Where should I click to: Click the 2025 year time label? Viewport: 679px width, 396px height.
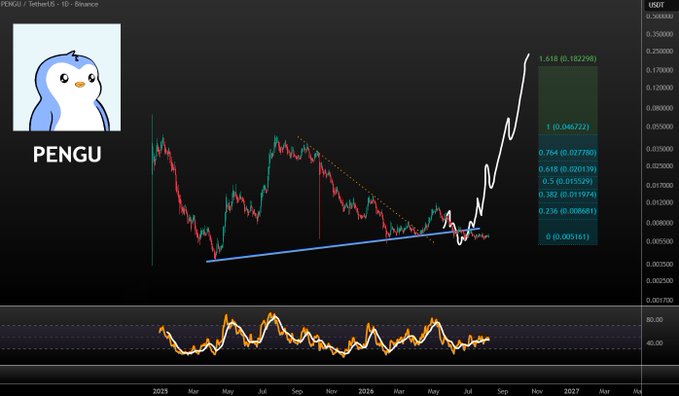coord(160,391)
